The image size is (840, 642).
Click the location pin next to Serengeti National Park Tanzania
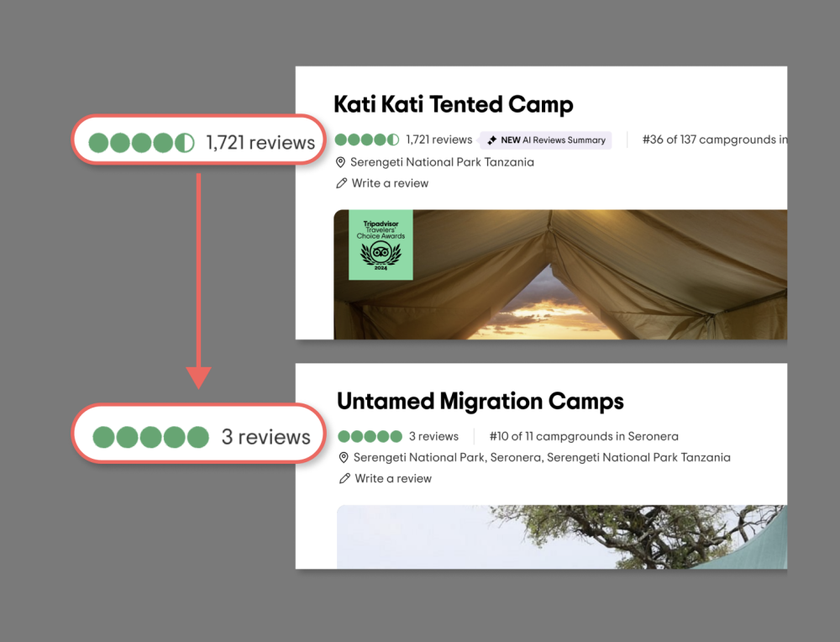click(x=340, y=162)
